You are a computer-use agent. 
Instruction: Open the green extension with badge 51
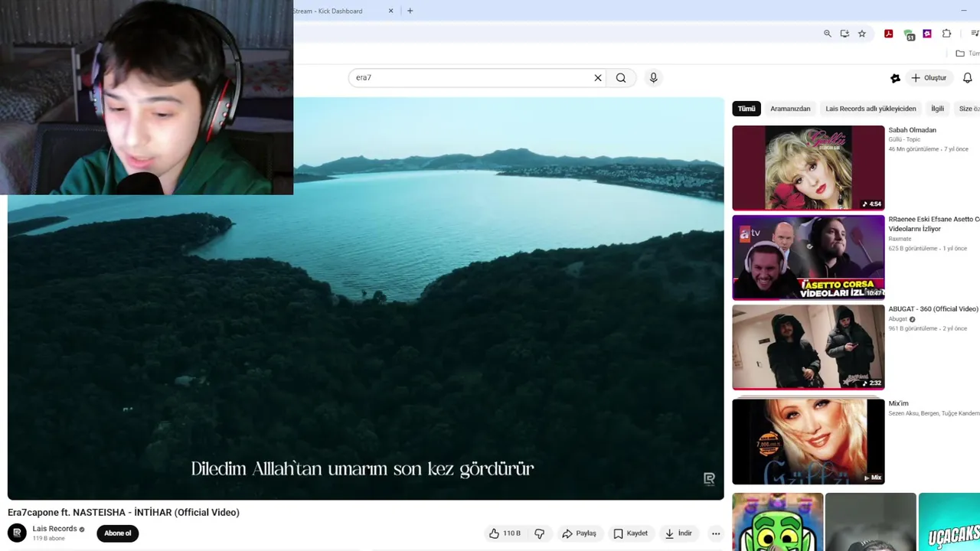(x=908, y=34)
